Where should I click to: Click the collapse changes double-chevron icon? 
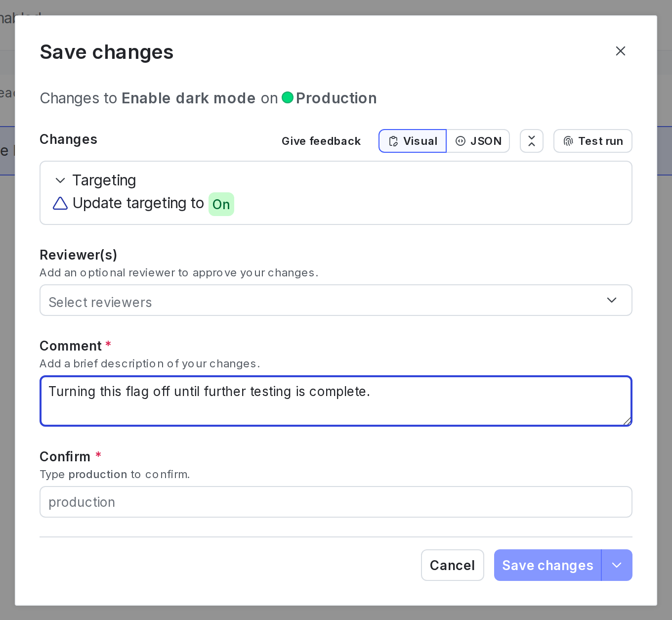click(x=532, y=141)
